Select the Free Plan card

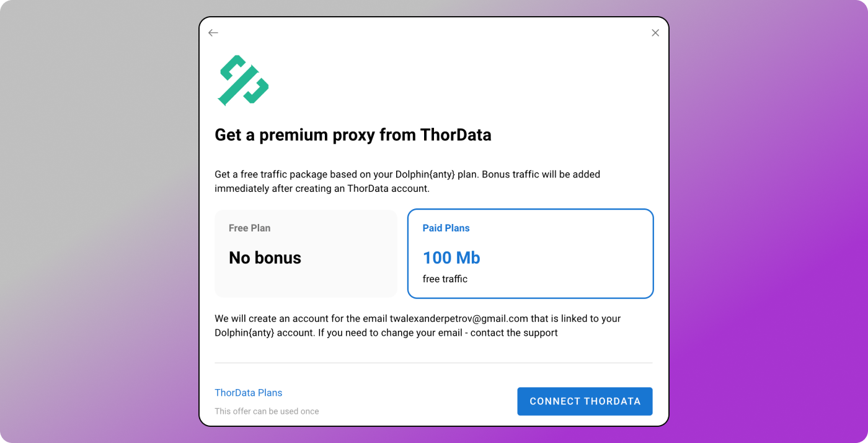[306, 253]
